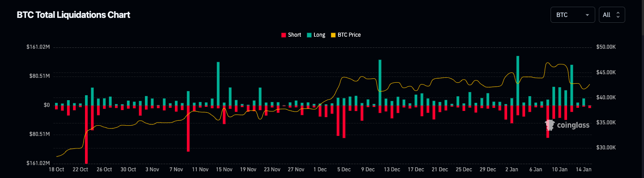
Task: Select the tall green bar near 2 Jan
Action: point(518,81)
